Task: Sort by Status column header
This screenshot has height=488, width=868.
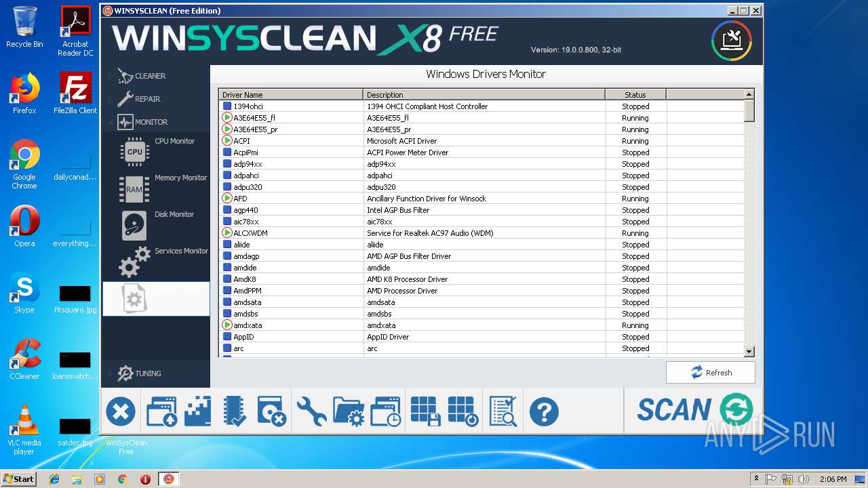Action: click(x=635, y=94)
